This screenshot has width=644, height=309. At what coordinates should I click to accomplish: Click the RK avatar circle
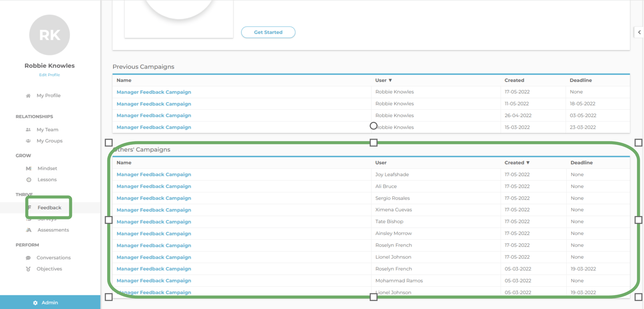[50, 35]
